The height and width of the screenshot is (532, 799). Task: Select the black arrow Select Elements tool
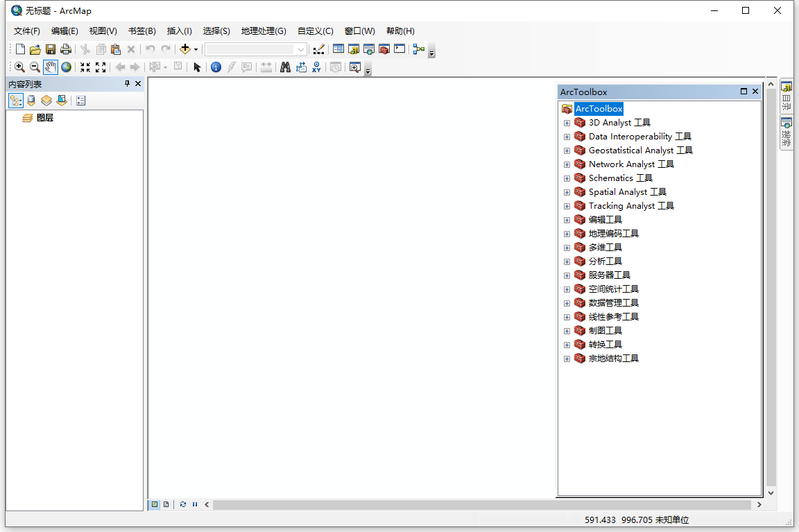coord(197,67)
